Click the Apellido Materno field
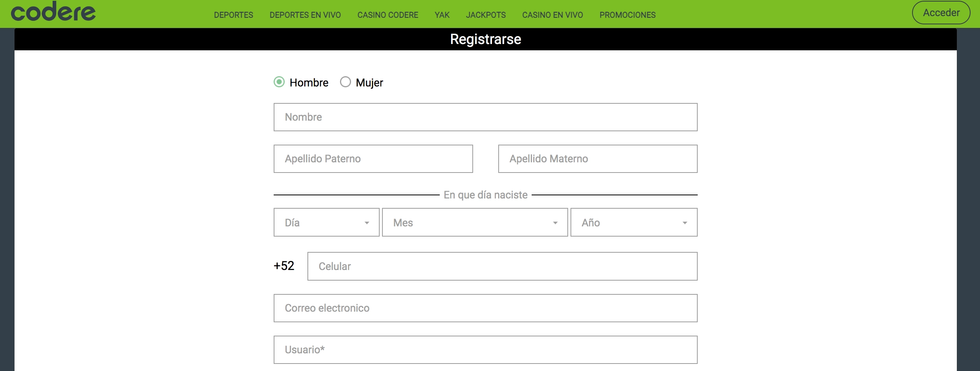 pyautogui.click(x=598, y=159)
